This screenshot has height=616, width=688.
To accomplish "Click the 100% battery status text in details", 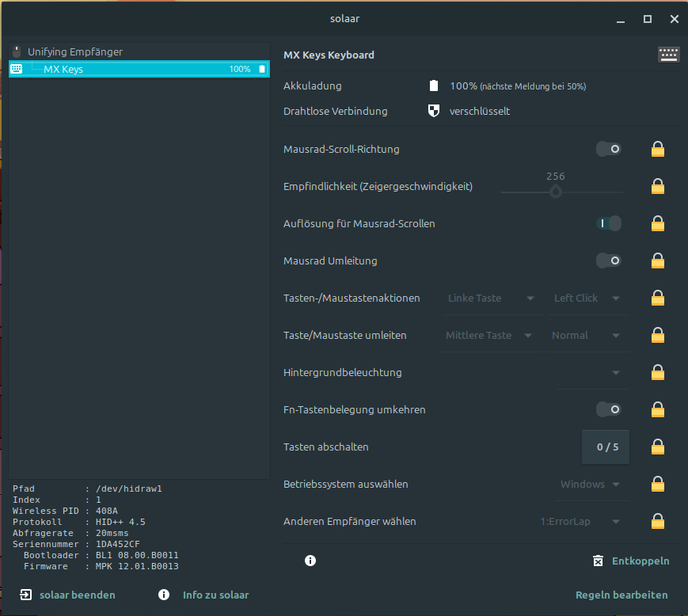I will 518,86.
